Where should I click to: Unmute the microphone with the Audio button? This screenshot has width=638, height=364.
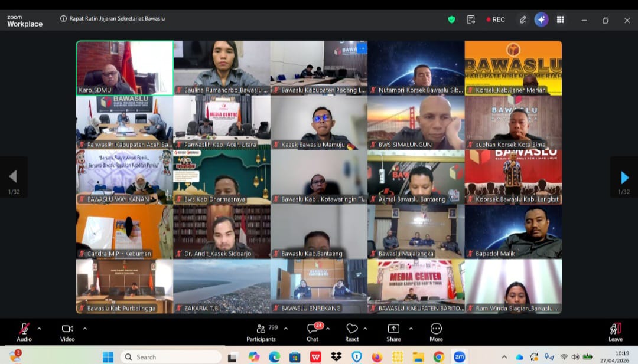(24, 332)
